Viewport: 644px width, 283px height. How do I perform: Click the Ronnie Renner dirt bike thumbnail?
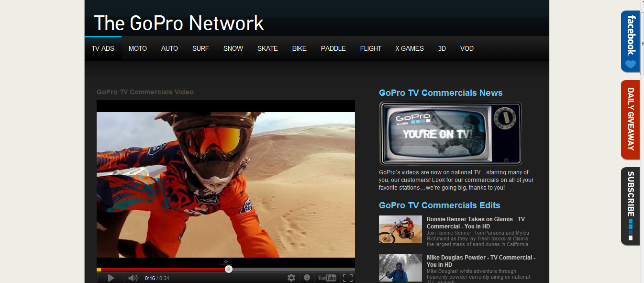tap(400, 229)
